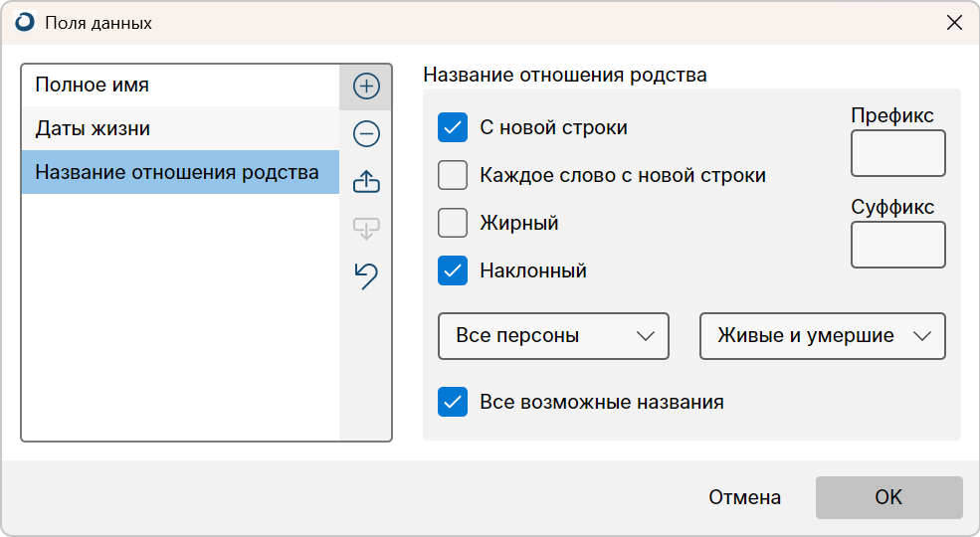Focus the 'Префикс' input field
The width and height of the screenshot is (980, 537).
(x=898, y=153)
